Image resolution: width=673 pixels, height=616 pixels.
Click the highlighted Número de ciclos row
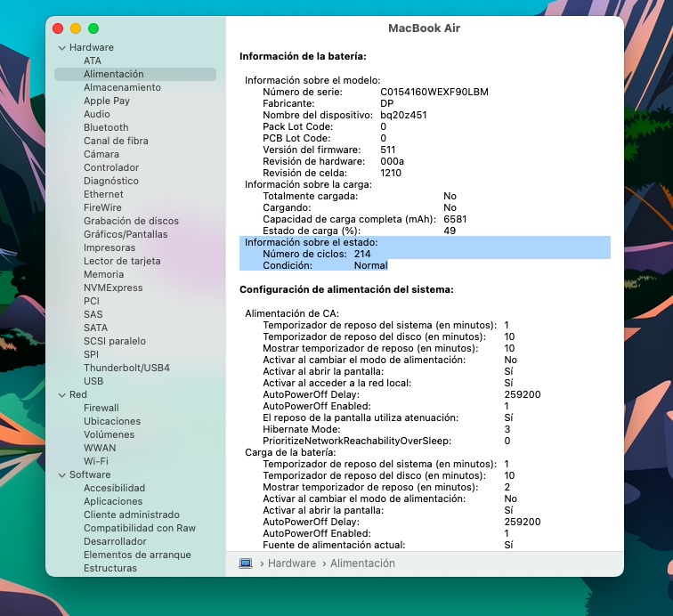[316, 254]
